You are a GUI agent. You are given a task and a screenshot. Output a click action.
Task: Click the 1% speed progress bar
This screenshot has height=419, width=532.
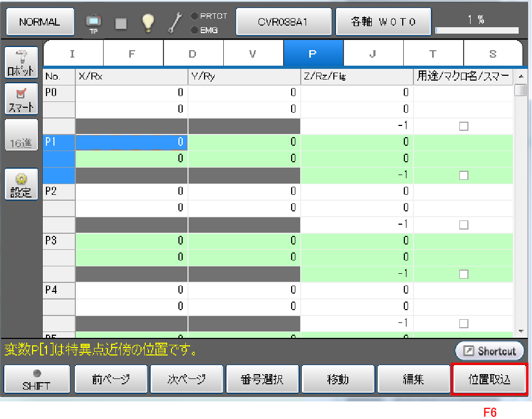coord(478,30)
